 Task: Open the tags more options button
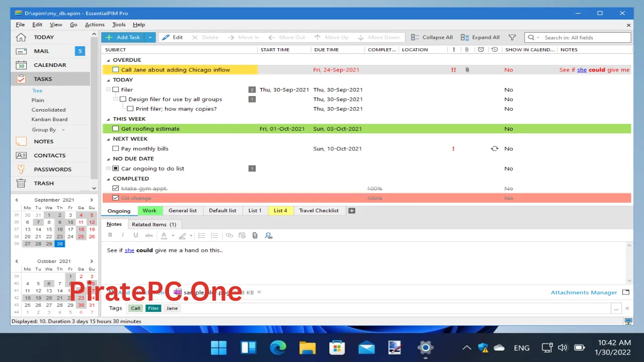click(616, 308)
